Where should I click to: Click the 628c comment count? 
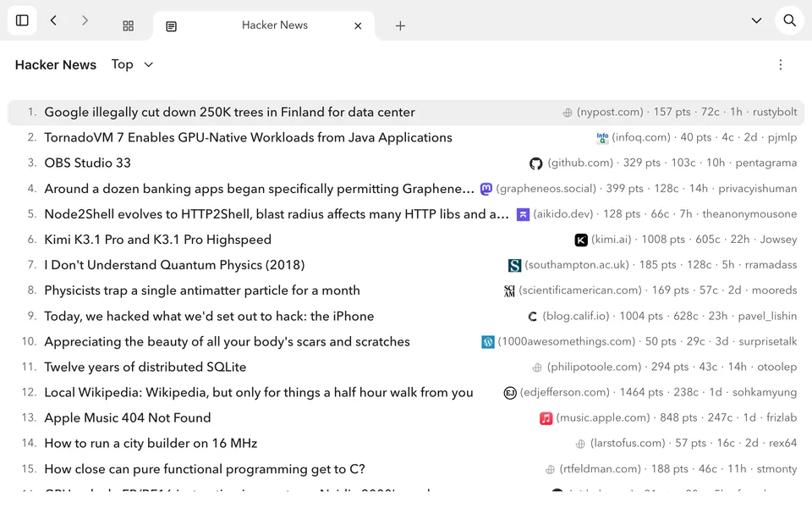(x=686, y=316)
